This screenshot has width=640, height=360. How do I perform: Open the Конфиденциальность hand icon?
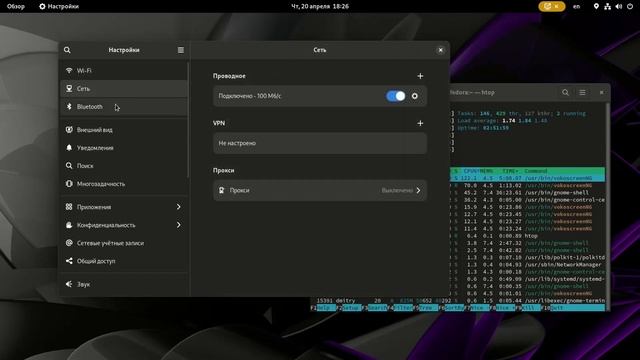tap(69, 224)
